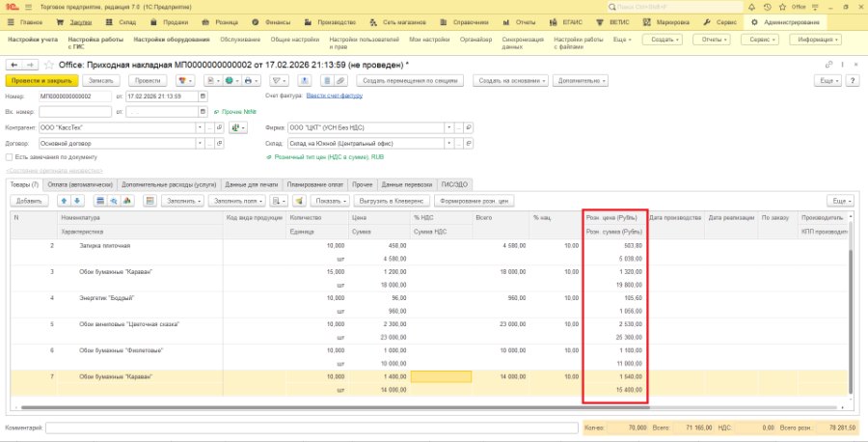Viewport: 868px width, 442px height.
Task: Open the Заполнить поля dropdown
Action: [238, 201]
